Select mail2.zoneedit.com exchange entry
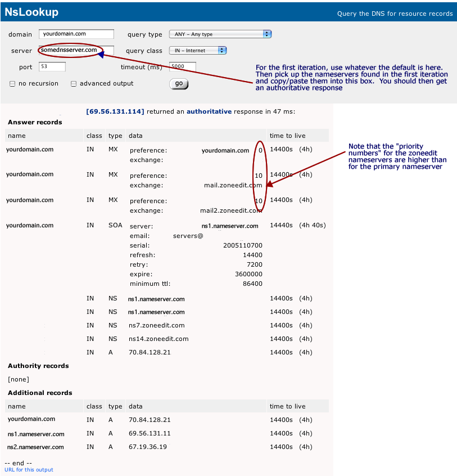 (231, 211)
